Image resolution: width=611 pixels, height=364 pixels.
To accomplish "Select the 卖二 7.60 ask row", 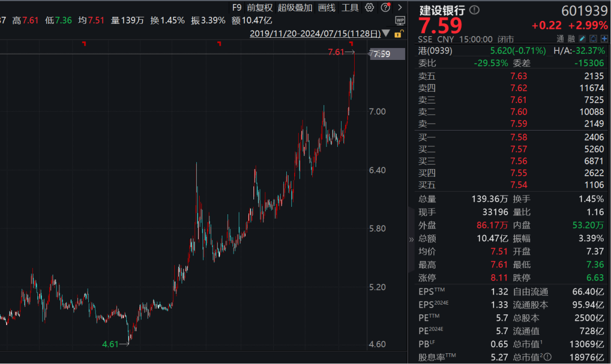I will point(511,112).
